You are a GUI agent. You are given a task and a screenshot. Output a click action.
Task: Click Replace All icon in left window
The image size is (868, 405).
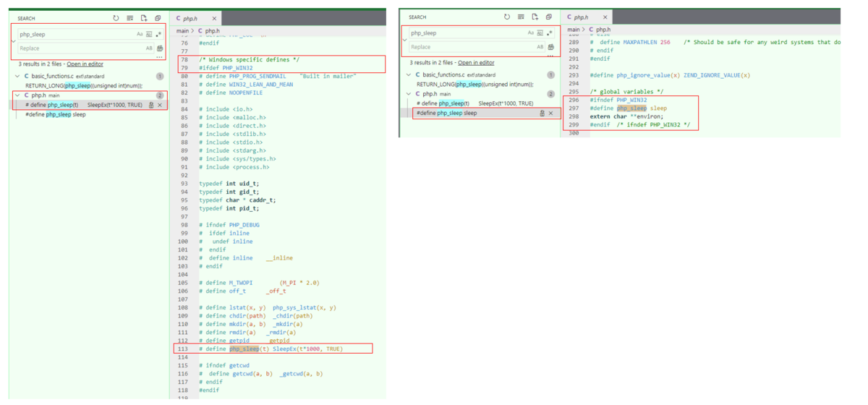[x=160, y=48]
